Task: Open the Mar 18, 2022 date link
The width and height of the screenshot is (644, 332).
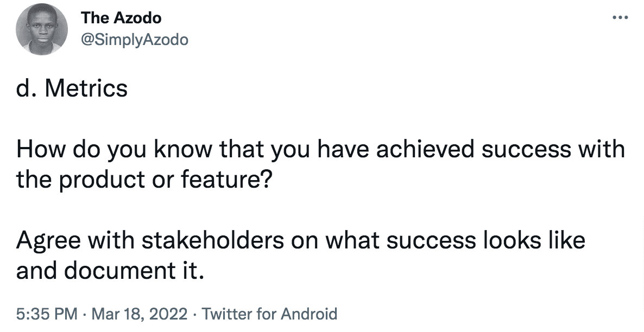Action: [140, 314]
